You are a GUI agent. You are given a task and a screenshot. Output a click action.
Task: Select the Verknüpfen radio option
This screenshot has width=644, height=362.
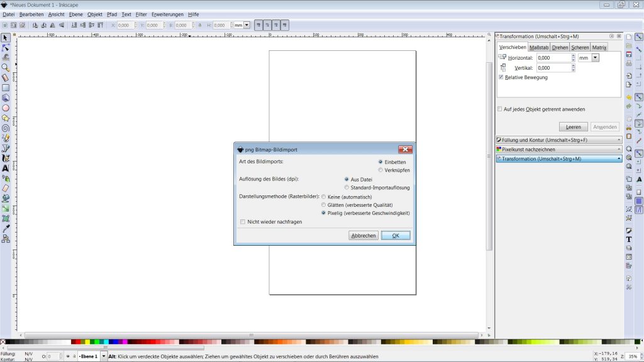pyautogui.click(x=380, y=170)
